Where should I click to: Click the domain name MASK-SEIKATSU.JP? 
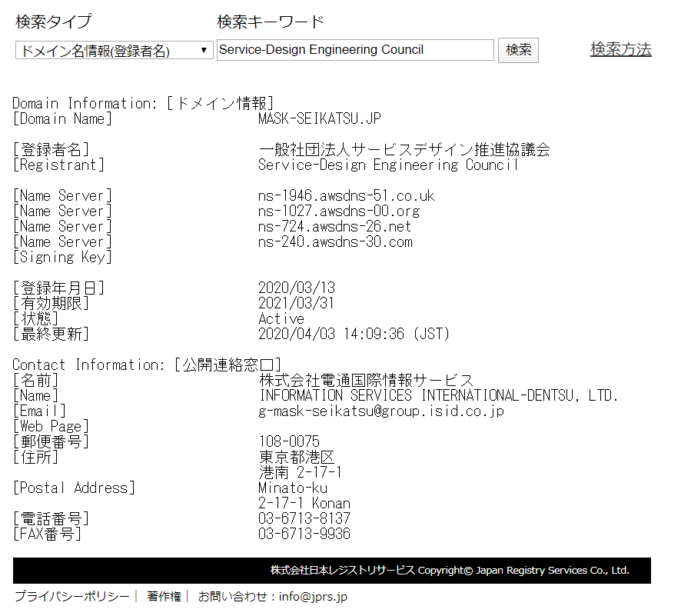click(x=320, y=118)
